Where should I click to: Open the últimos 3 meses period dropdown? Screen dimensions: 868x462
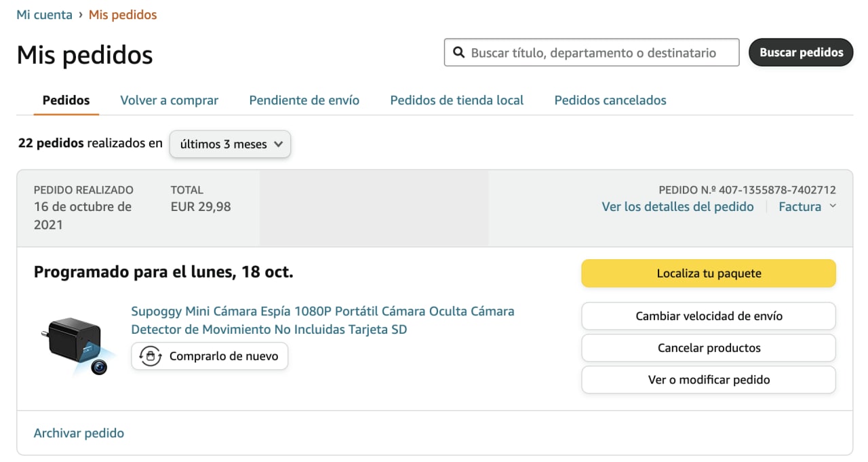tap(230, 145)
